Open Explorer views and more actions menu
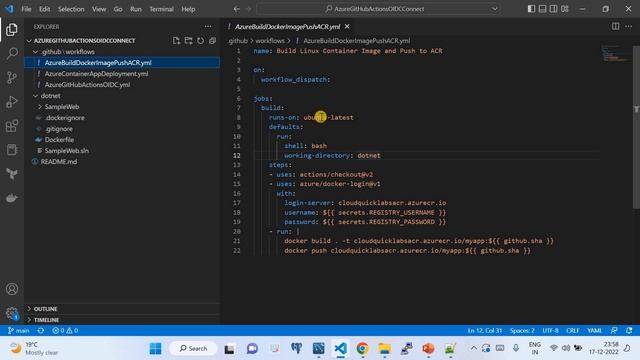Screen dimensions: 640x360 [208, 27]
